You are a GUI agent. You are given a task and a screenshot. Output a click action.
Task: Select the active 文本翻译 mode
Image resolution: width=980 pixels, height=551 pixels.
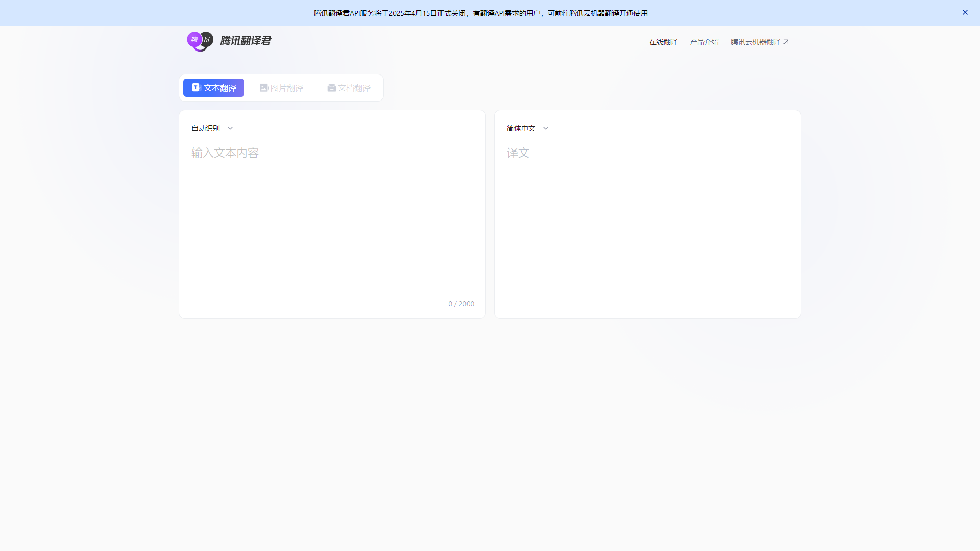pos(213,87)
